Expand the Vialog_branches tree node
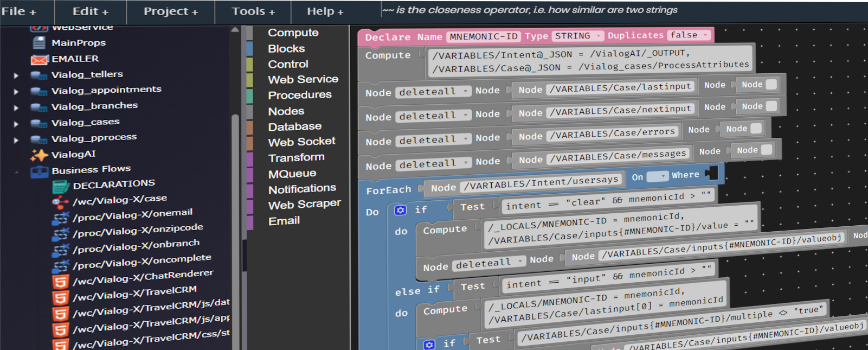Screen dimensions: 868x350 click(x=16, y=108)
